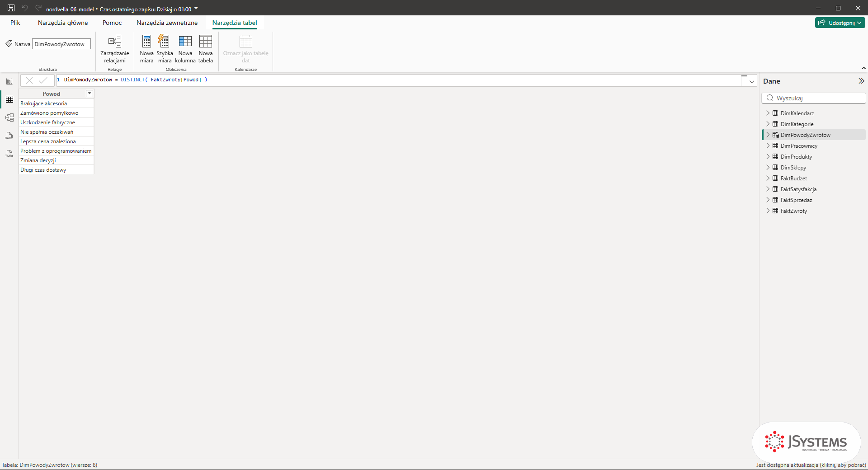The width and height of the screenshot is (868, 470).
Task: Click the update available status bar link
Action: [x=811, y=465]
